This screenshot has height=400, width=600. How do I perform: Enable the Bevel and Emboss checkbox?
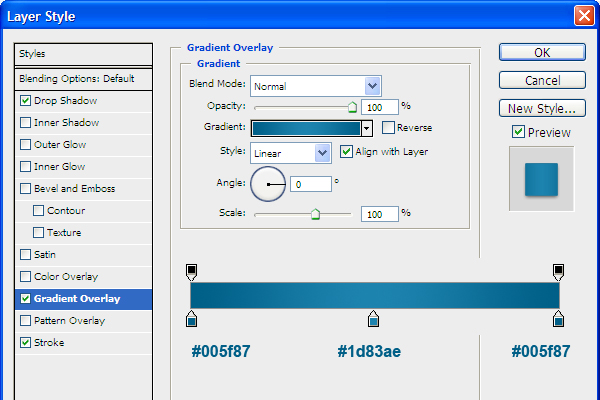tap(25, 189)
